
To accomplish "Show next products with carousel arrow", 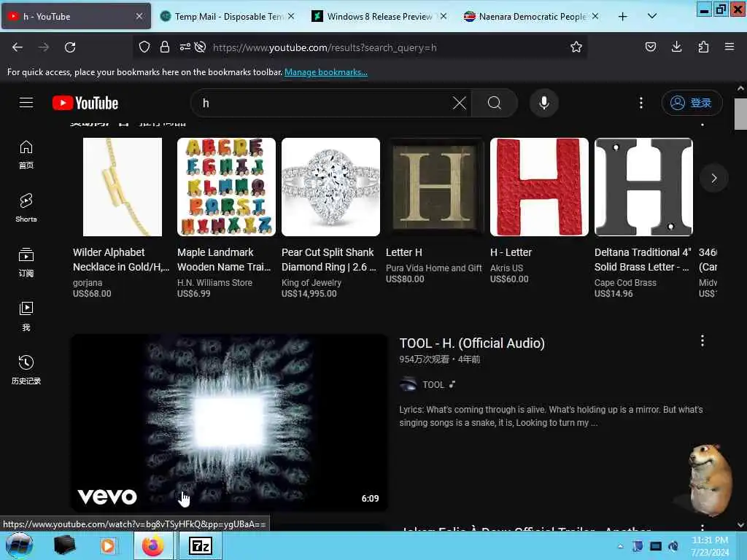I will pyautogui.click(x=713, y=178).
